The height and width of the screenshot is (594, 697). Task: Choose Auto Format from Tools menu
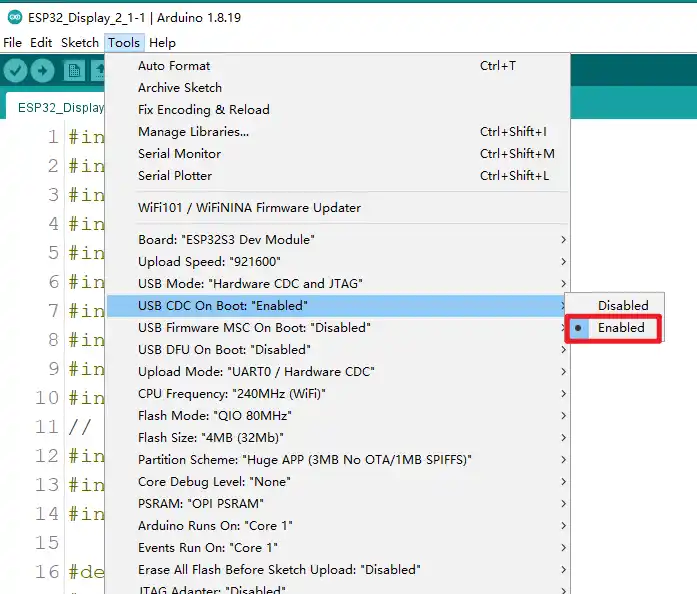pos(174,66)
